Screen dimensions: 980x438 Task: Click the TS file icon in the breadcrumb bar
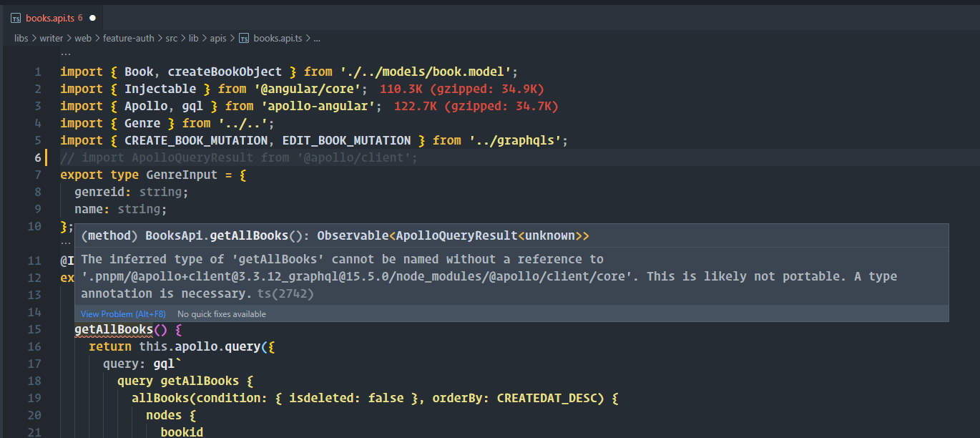[x=244, y=38]
